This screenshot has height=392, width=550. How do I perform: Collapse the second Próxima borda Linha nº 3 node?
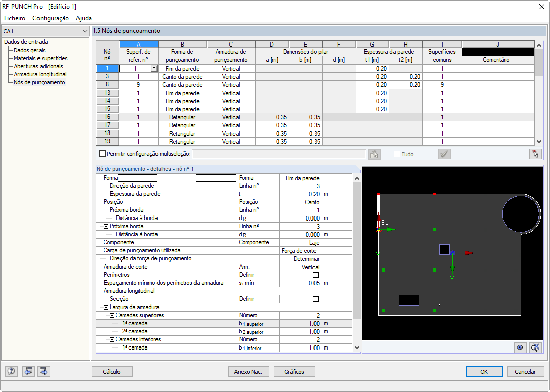(x=106, y=226)
